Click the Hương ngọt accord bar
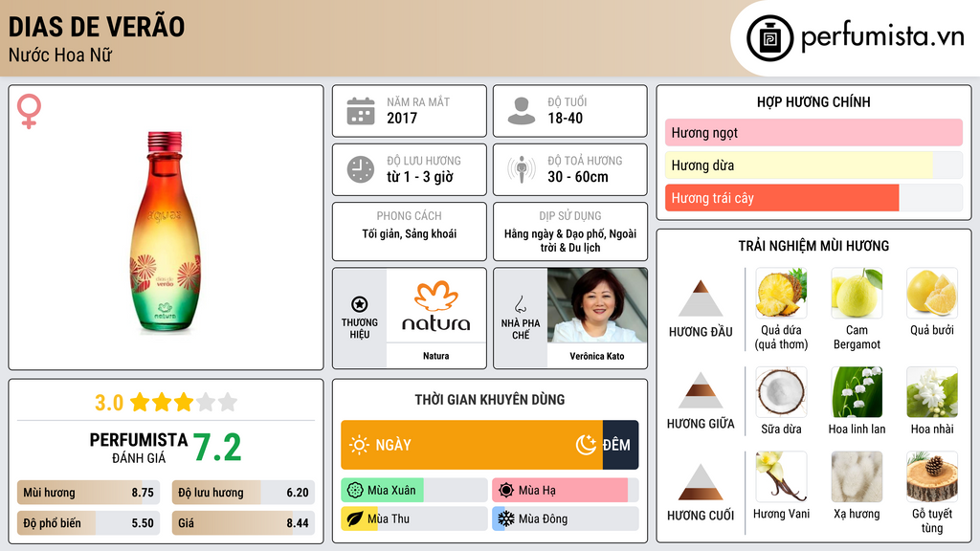Screen dimensions: 980x551 point(813,132)
